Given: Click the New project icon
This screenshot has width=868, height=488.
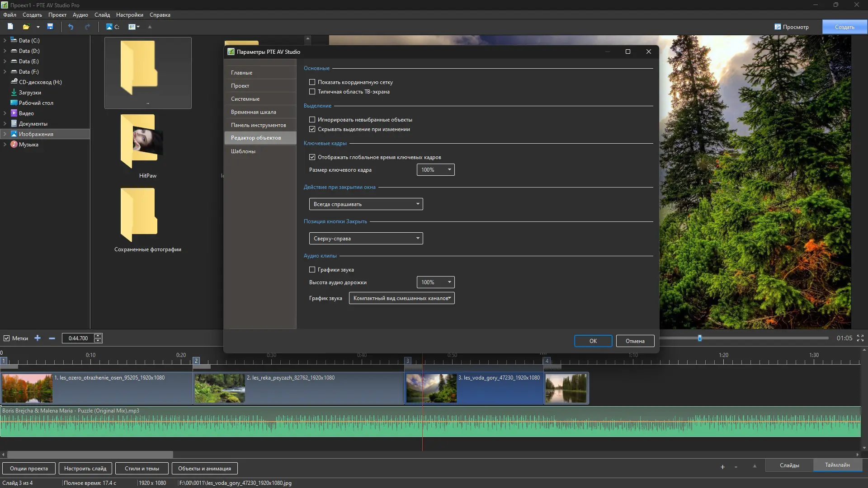Looking at the screenshot, I should pos(10,27).
